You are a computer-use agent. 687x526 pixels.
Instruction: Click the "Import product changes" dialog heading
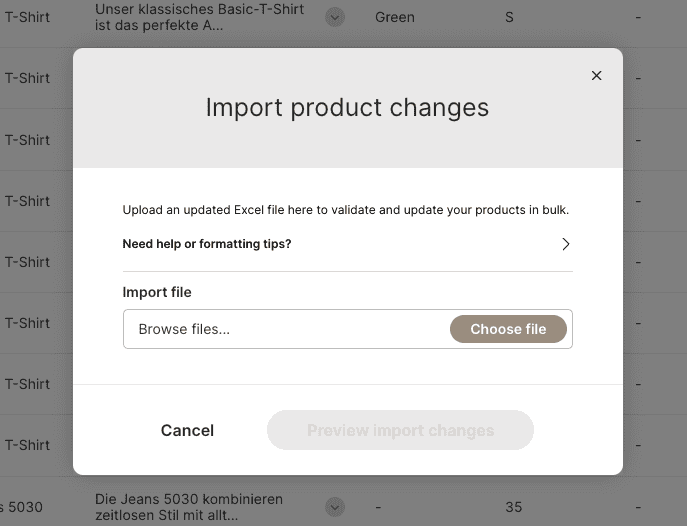[x=347, y=107]
